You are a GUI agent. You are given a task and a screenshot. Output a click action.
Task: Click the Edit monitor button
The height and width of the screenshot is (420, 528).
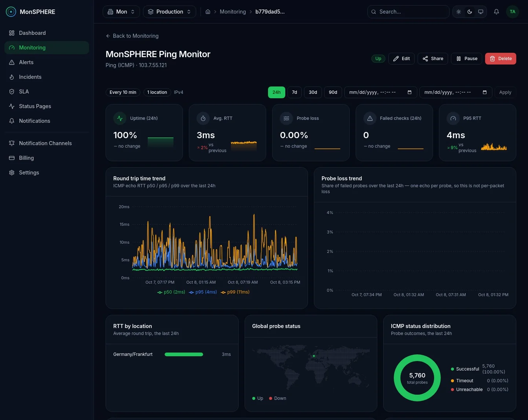point(401,59)
